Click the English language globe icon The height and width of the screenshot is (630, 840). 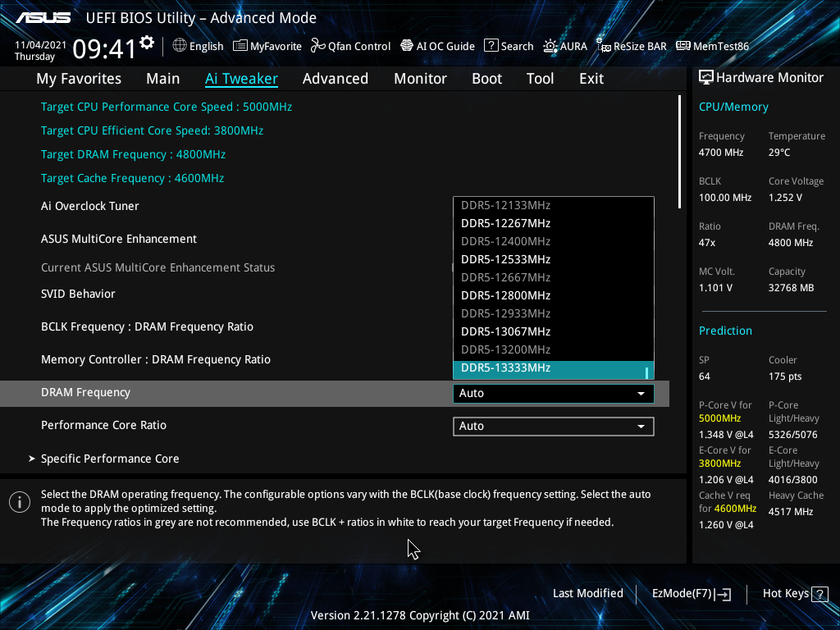click(x=180, y=46)
